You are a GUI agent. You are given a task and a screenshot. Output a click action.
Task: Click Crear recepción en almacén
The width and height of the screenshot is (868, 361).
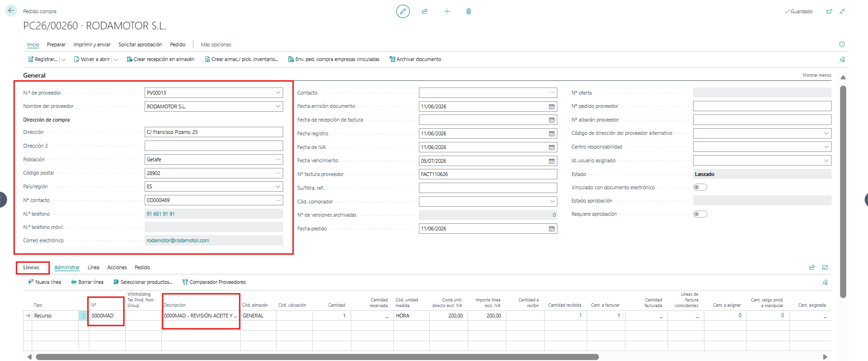160,59
